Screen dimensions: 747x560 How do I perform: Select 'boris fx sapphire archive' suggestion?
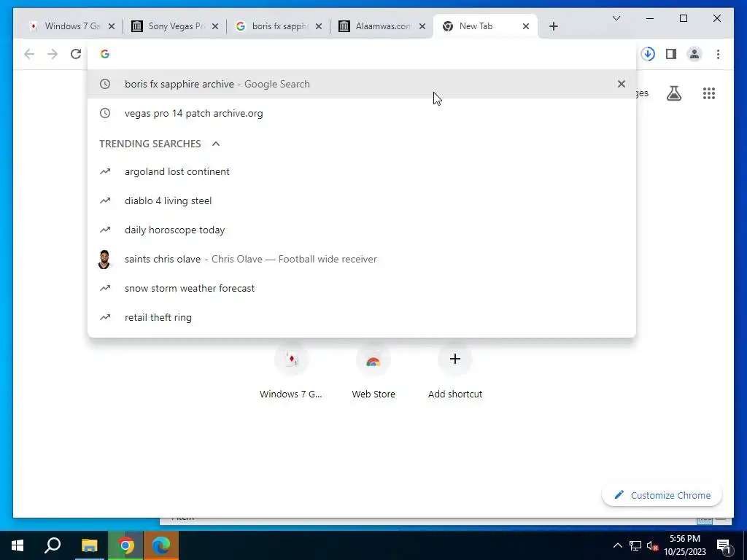tap(362, 84)
